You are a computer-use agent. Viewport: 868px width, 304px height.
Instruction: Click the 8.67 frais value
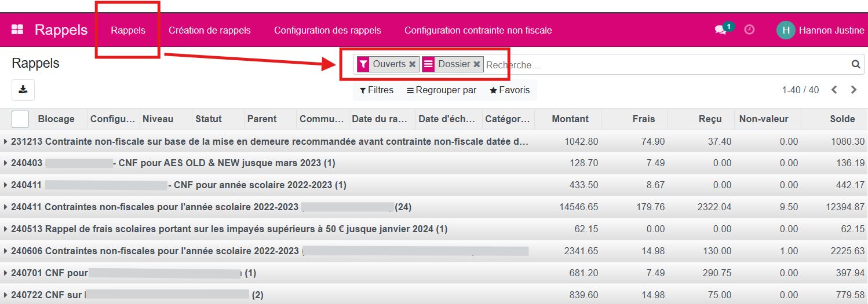click(x=655, y=185)
